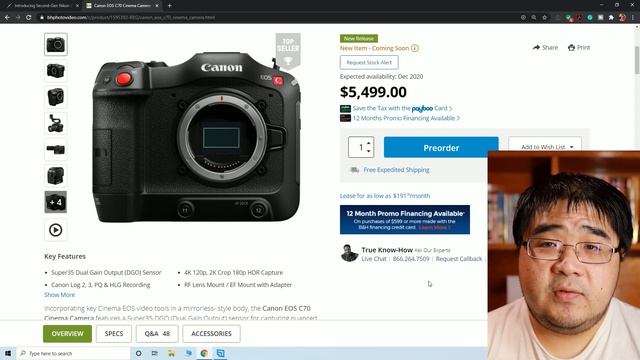Select the ACCESSORIES tab
Viewport: 640px width, 360px height.
pyautogui.click(x=211, y=334)
